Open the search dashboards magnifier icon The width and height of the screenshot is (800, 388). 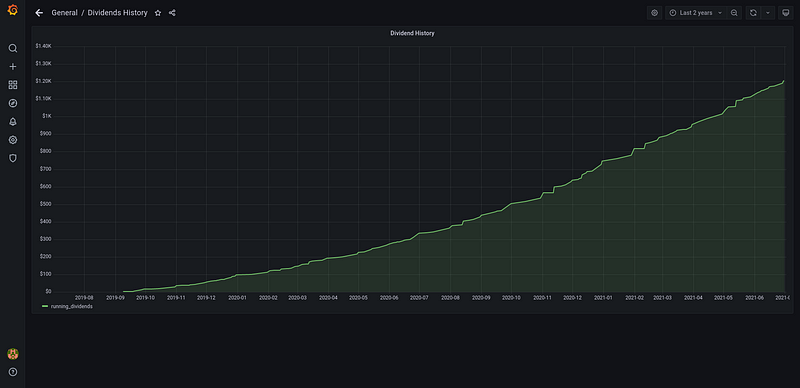[x=13, y=48]
